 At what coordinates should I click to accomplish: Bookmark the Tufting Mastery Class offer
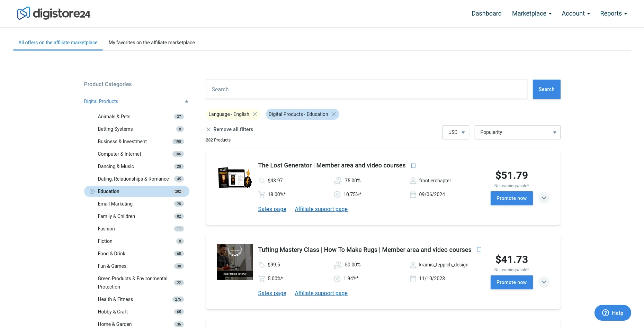[x=479, y=249]
